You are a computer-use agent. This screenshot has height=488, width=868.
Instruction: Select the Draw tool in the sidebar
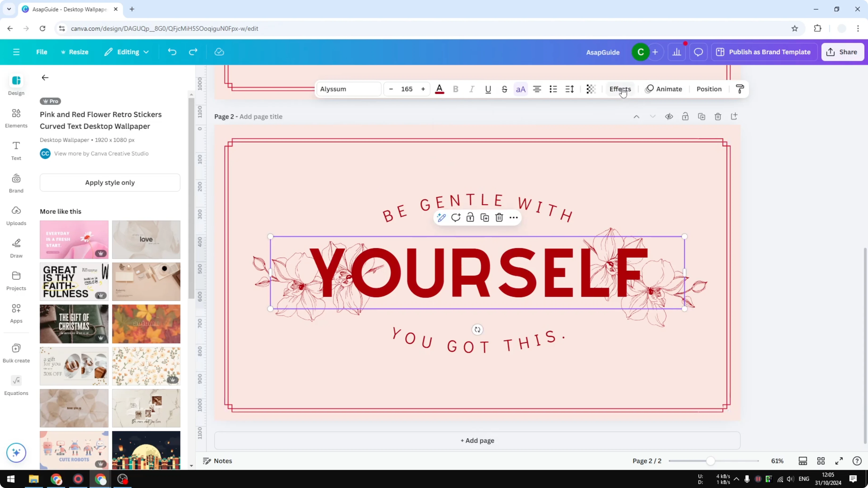click(x=16, y=248)
